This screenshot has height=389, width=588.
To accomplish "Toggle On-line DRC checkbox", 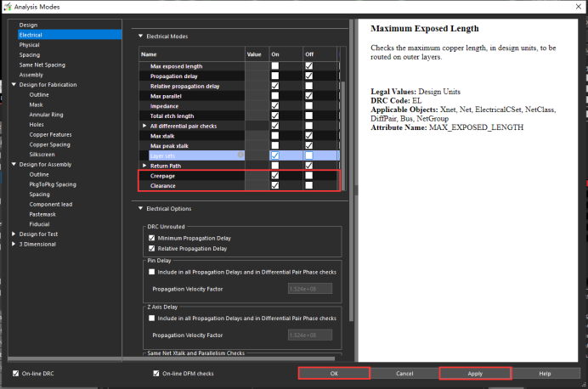I will point(16,373).
